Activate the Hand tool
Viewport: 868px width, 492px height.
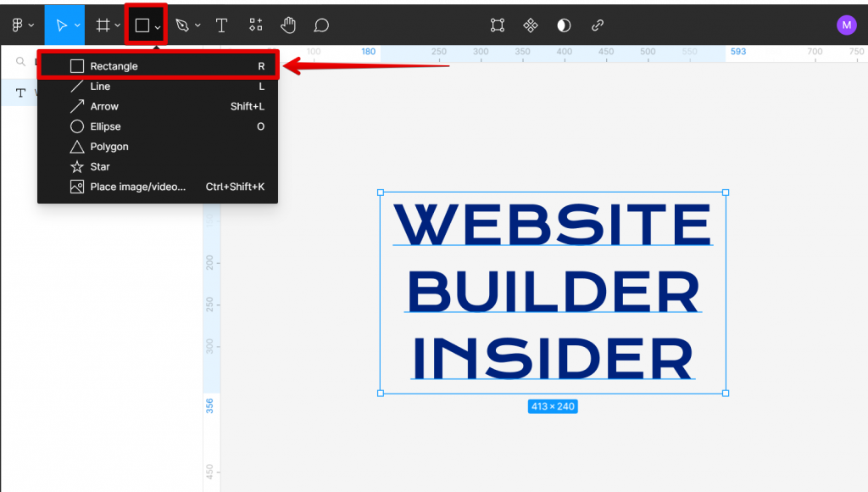tap(288, 25)
